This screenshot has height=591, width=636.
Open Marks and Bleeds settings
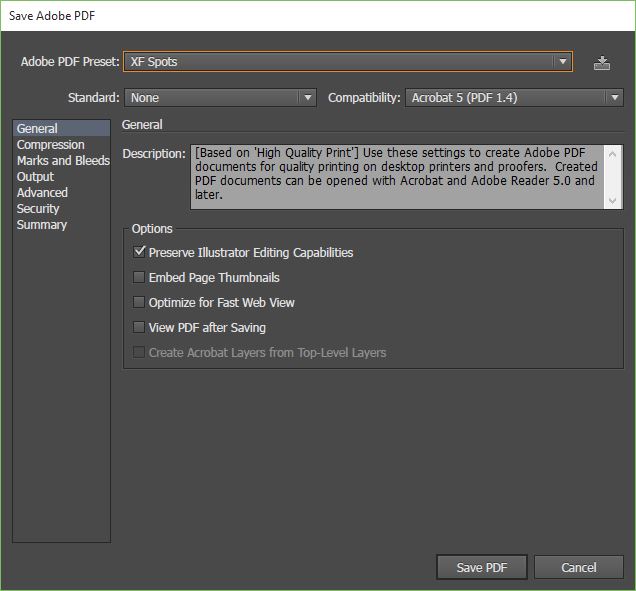(63, 161)
